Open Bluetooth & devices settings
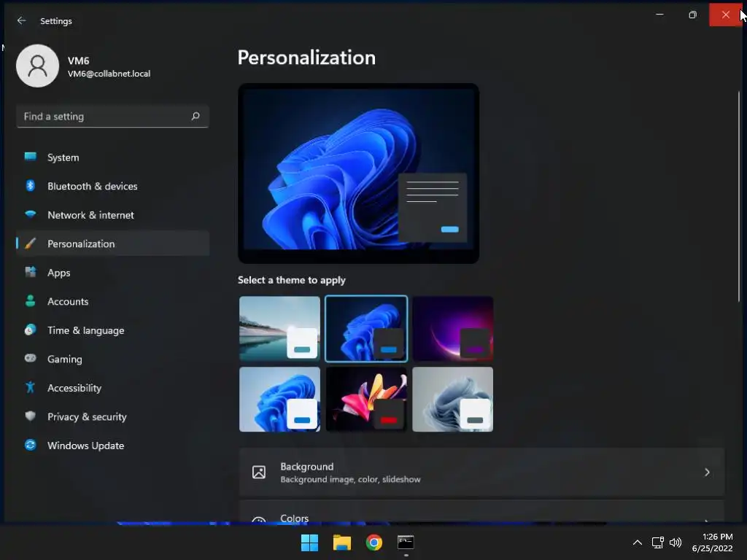Image resolution: width=747 pixels, height=560 pixels. (x=112, y=186)
